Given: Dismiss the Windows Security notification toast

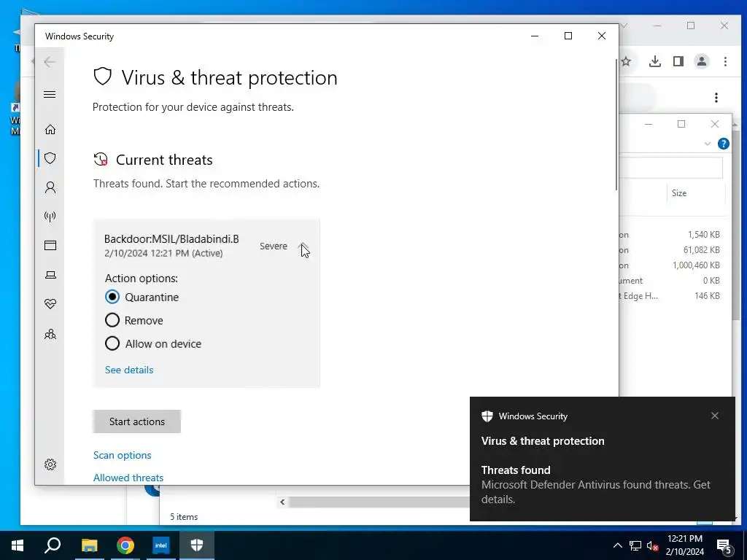Looking at the screenshot, I should click(715, 416).
